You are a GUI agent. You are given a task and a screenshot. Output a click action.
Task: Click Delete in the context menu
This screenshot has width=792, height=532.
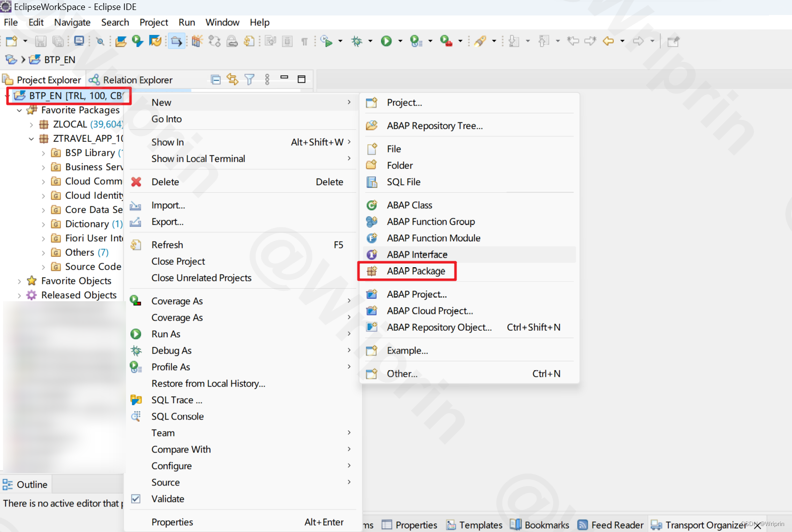(165, 182)
